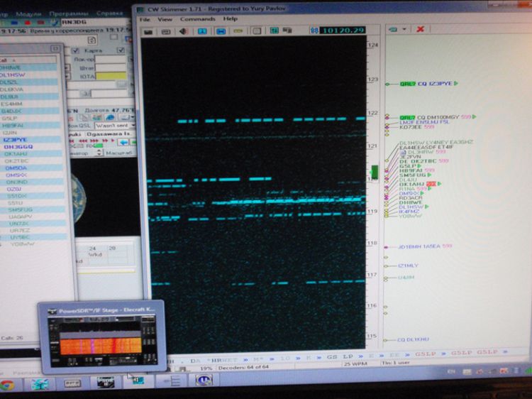Click the highlighted blue bandwidth icon in Skimmer toolbar
532x399 pixels.
click(221, 31)
